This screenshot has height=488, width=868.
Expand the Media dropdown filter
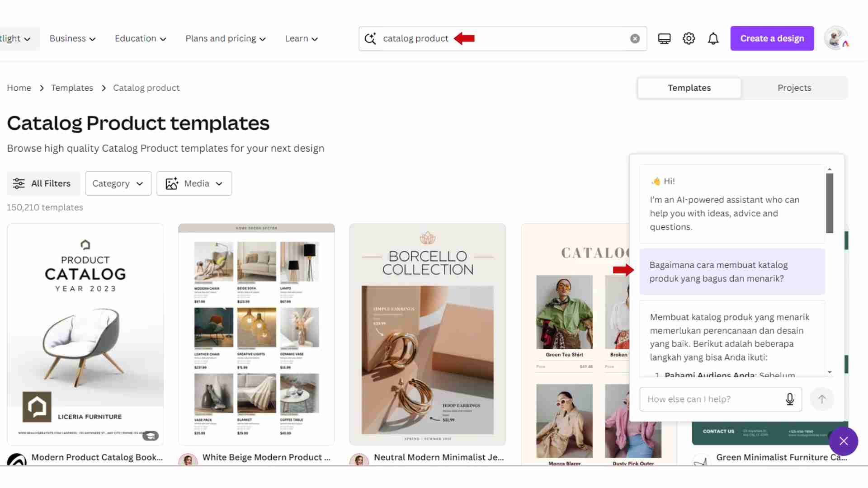click(194, 183)
